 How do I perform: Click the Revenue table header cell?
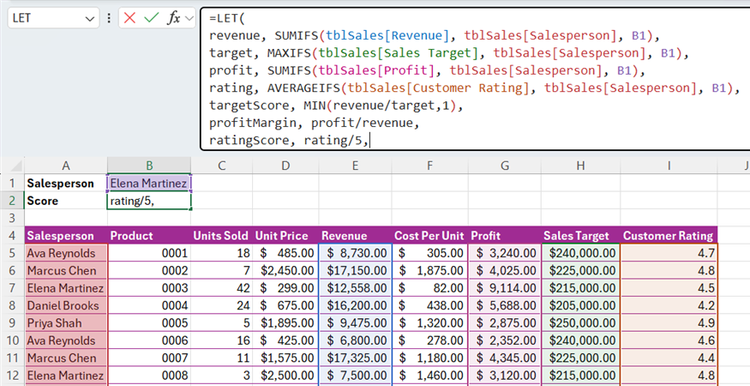[x=355, y=235]
